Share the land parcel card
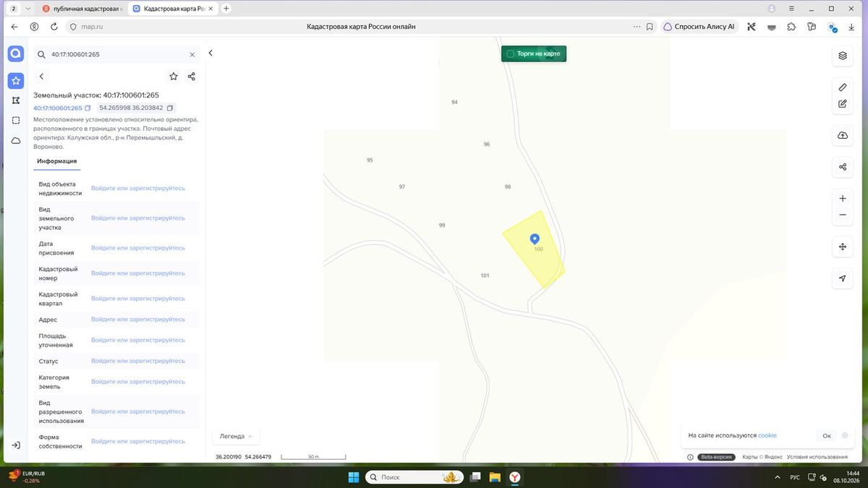 click(192, 76)
